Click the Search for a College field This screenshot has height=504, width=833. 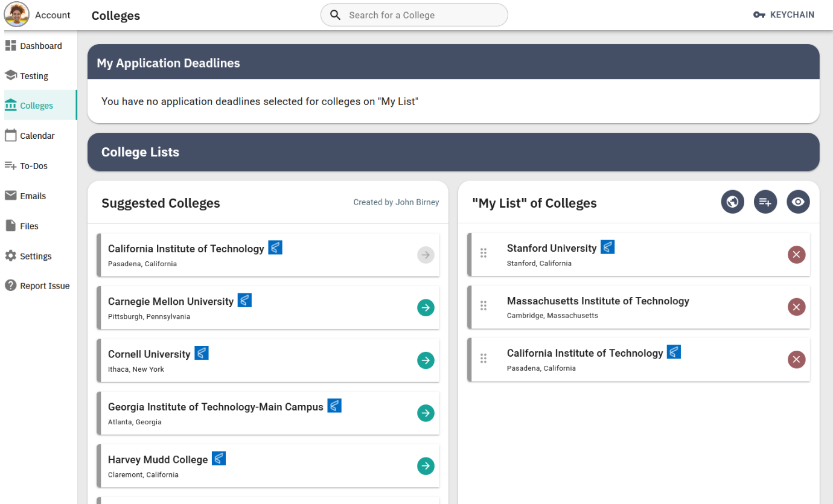pyautogui.click(x=414, y=15)
